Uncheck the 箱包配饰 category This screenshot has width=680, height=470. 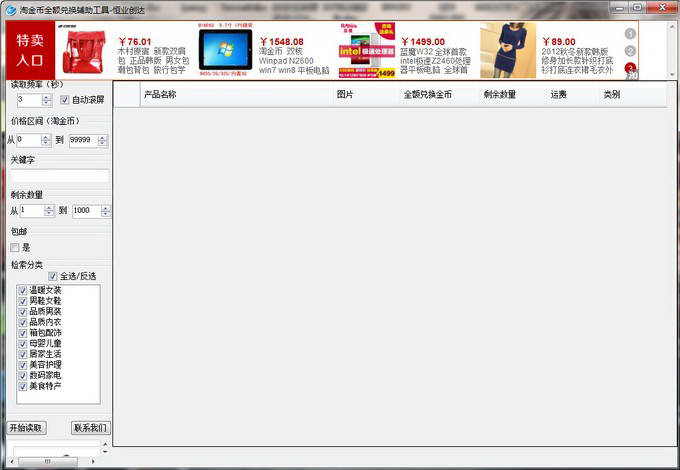(23, 333)
